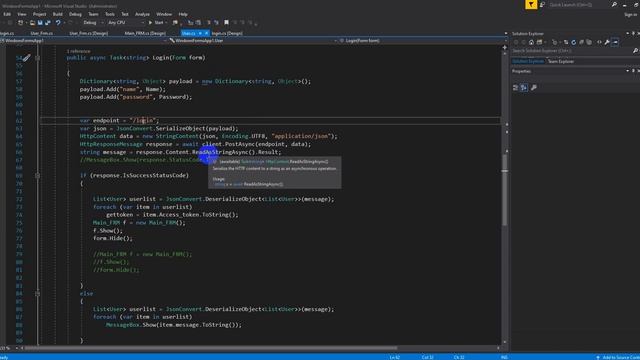Open the Project menu
The image size is (640, 360).
39,14
